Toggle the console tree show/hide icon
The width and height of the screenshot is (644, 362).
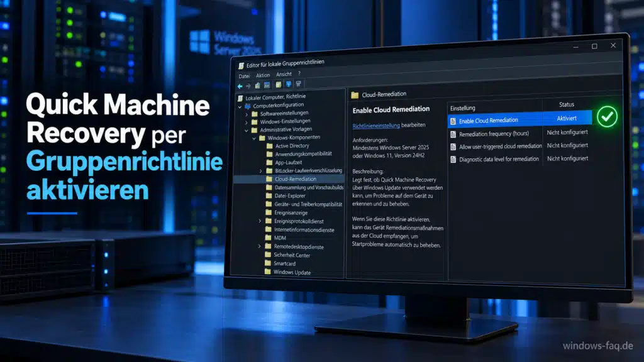point(267,85)
